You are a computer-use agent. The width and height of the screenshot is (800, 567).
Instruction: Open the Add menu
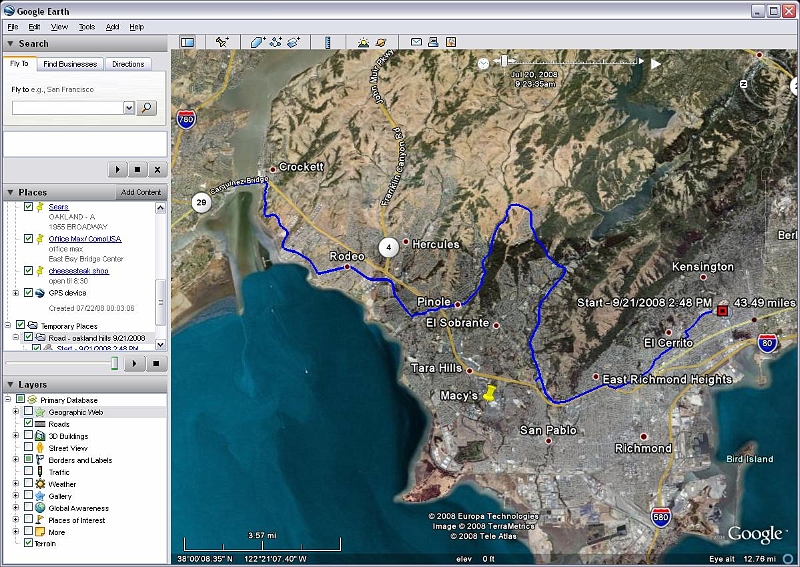112,27
